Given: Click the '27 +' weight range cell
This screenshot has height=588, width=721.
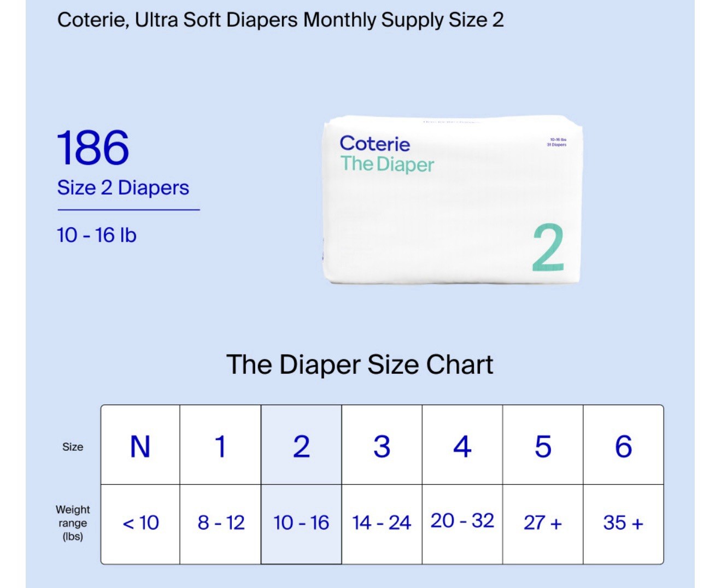Looking at the screenshot, I should pyautogui.click(x=543, y=523).
